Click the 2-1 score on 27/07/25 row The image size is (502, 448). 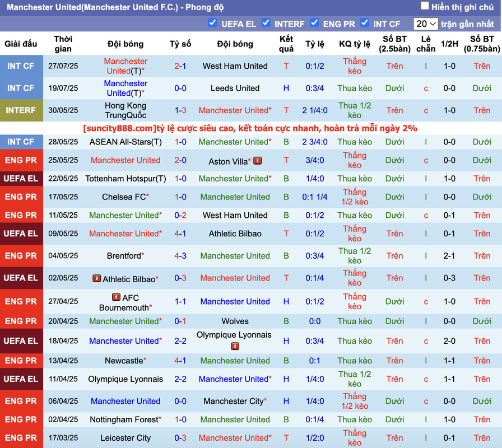pos(180,66)
